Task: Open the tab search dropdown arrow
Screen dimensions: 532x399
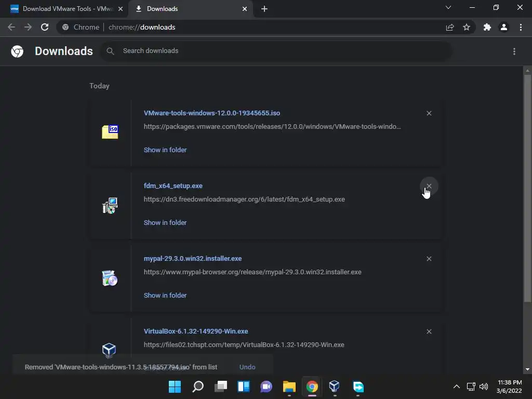Action: tap(448, 7)
